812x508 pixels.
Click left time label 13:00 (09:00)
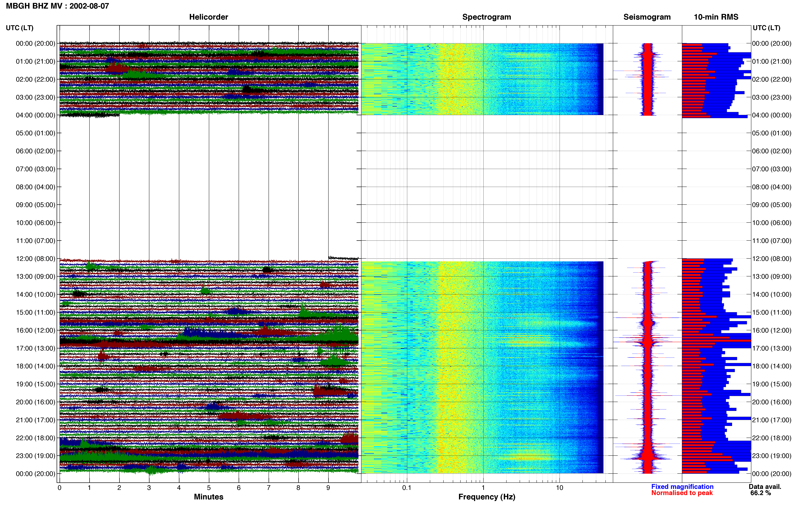click(36, 277)
